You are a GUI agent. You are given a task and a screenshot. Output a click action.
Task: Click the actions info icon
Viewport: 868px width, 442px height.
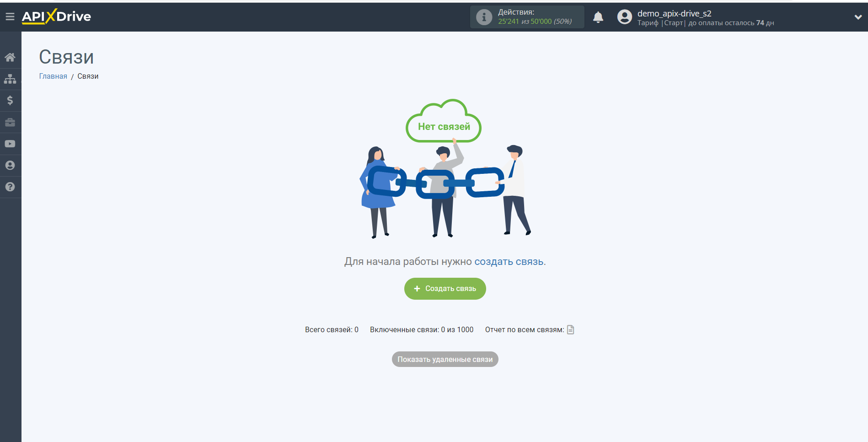coord(484,17)
